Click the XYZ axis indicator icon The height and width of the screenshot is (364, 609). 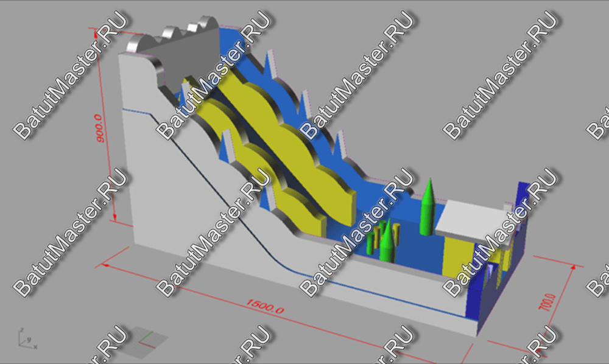tap(27, 338)
